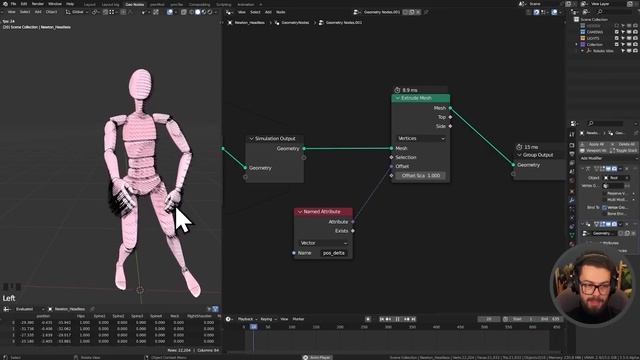Collapse the Group Output node
Screen dimensions: 640x360
(520, 155)
